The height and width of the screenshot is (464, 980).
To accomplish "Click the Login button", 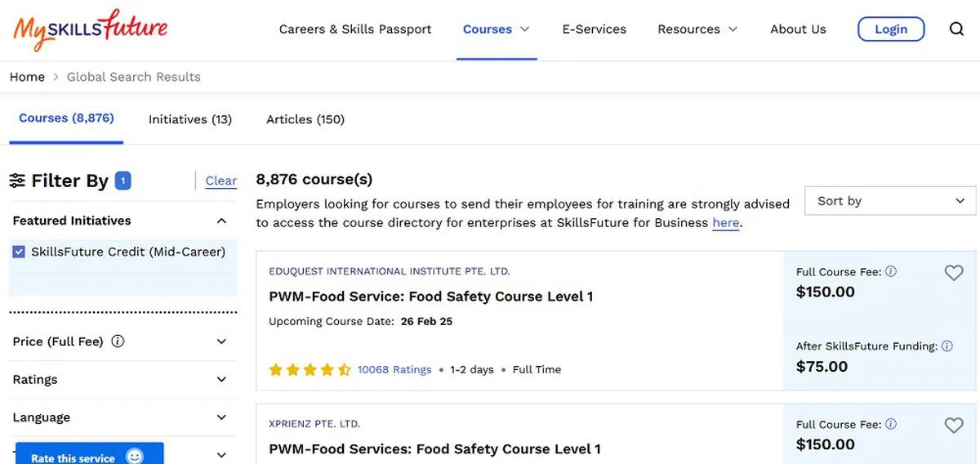I will tap(891, 29).
